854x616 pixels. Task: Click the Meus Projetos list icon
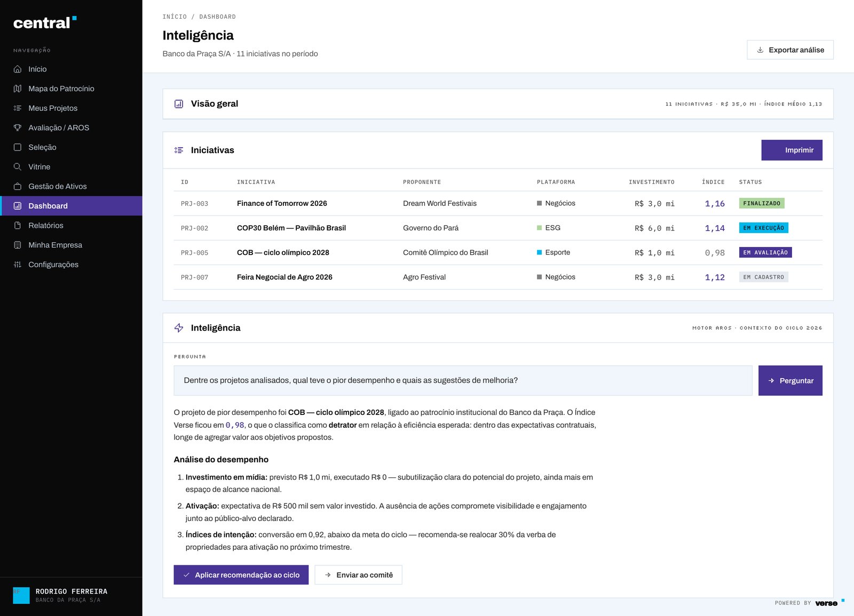(18, 108)
